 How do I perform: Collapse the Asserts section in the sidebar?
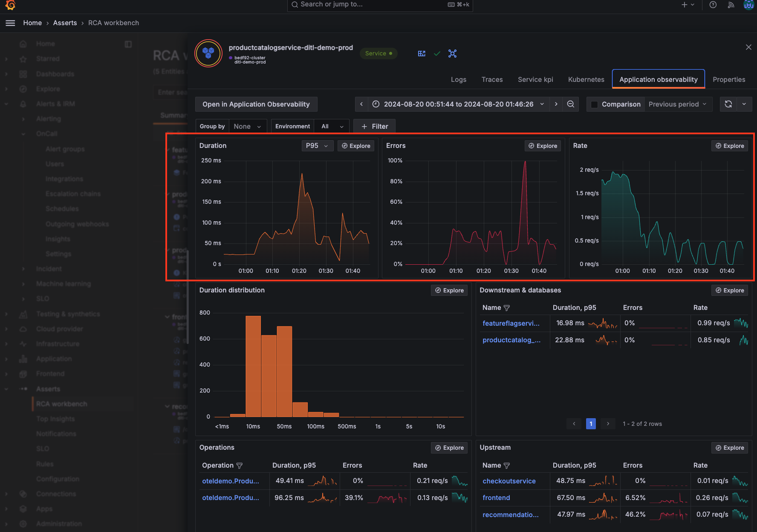(6, 388)
